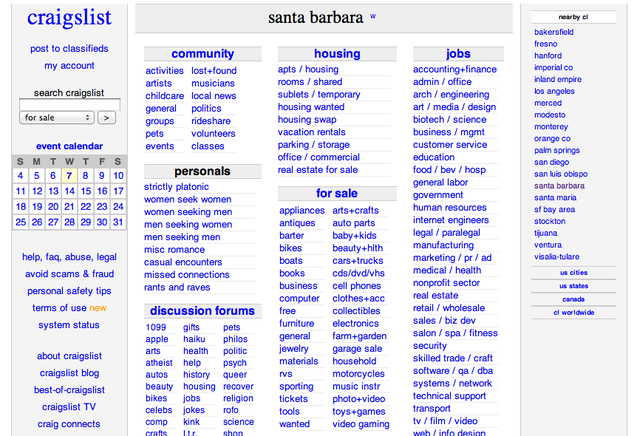The width and height of the screenshot is (640, 436).
Task: Expand the 'canada' list
Action: click(x=573, y=300)
